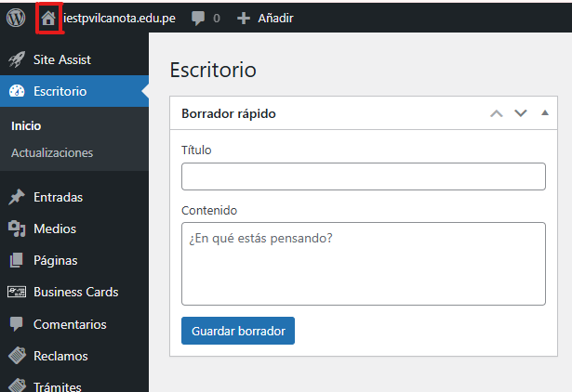Click the Site Assist rocket icon
This screenshot has width=572, height=392.
(x=16, y=59)
